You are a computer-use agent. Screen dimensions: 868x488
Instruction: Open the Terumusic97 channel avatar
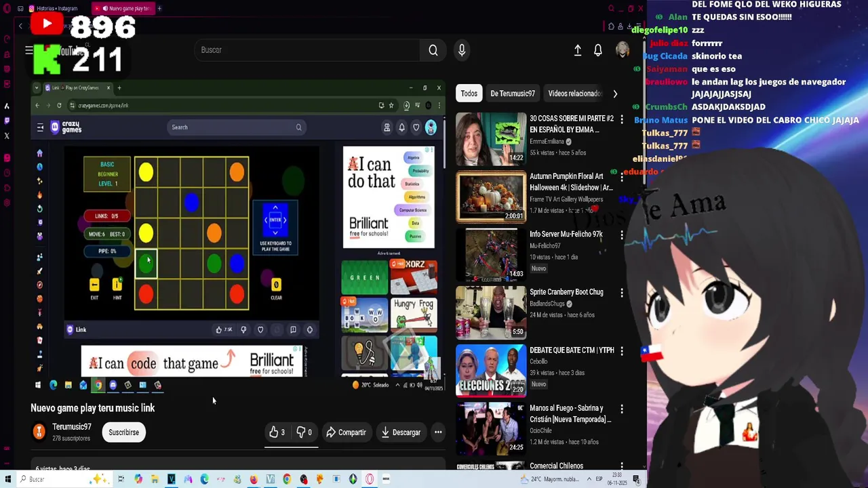click(39, 432)
